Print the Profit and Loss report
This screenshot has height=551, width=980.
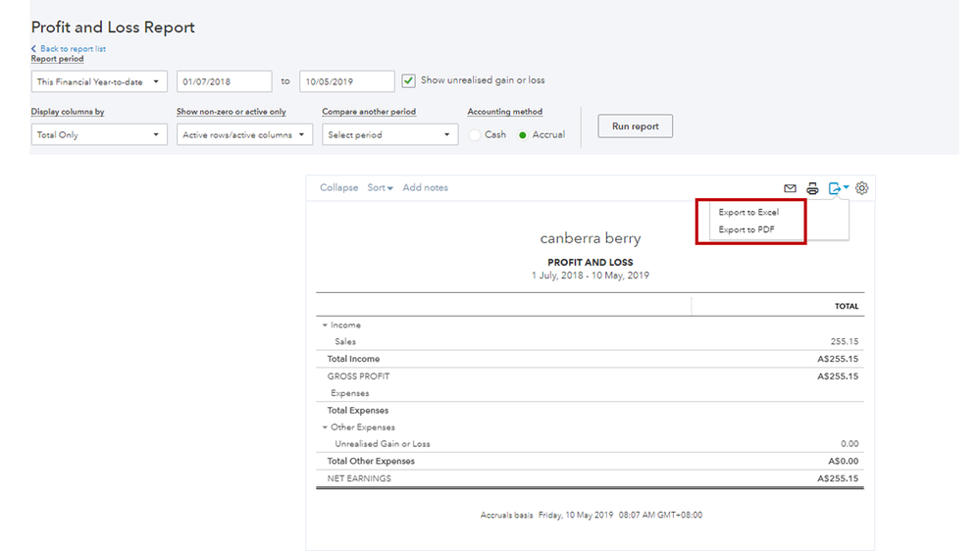tap(812, 188)
